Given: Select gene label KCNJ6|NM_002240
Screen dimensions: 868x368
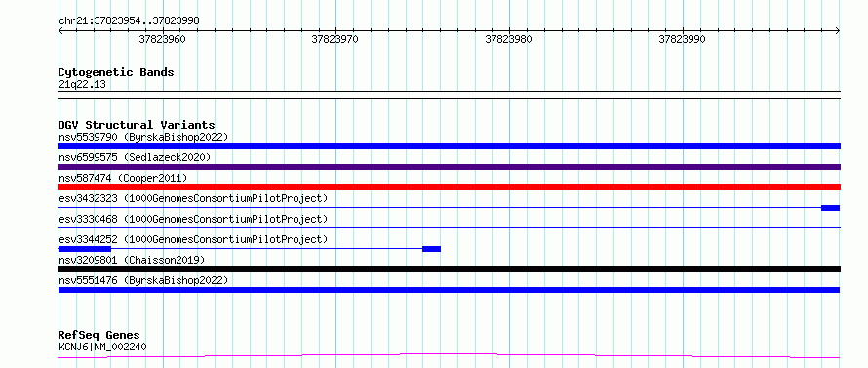Looking at the screenshot, I should coord(102,347).
